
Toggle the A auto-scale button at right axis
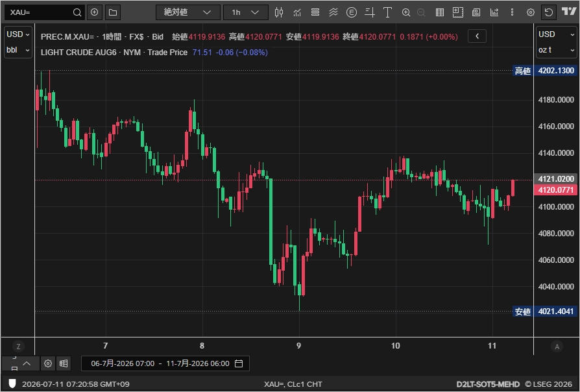click(x=557, y=347)
